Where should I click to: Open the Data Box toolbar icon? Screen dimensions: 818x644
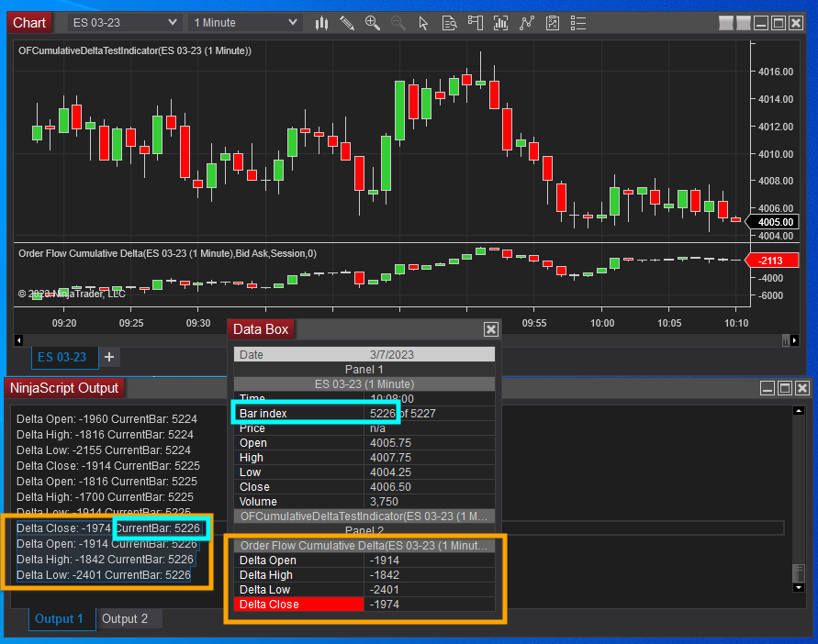point(449,23)
